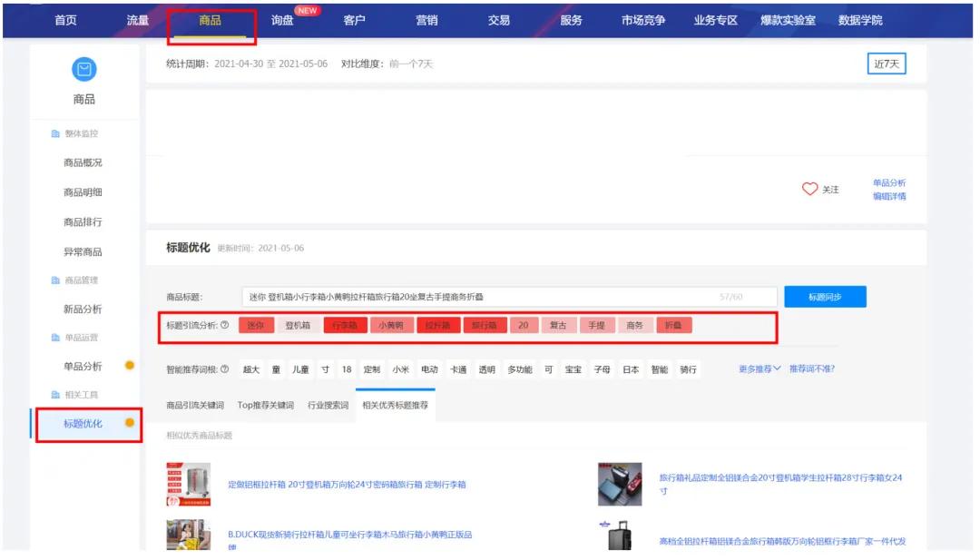980x560 pixels.
Task: Click the help icon next to 智能推荐词根
Action: click(x=223, y=369)
